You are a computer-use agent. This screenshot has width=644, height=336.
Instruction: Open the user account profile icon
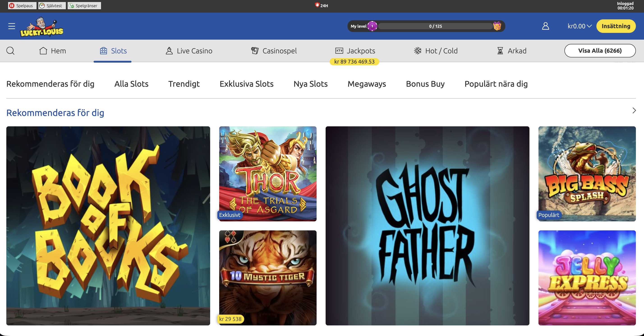[x=545, y=26]
